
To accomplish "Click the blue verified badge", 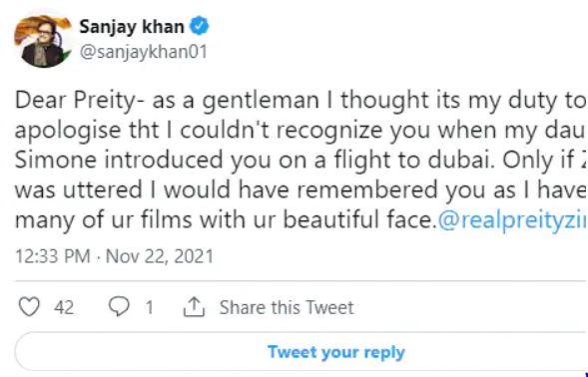I will click(x=199, y=26).
